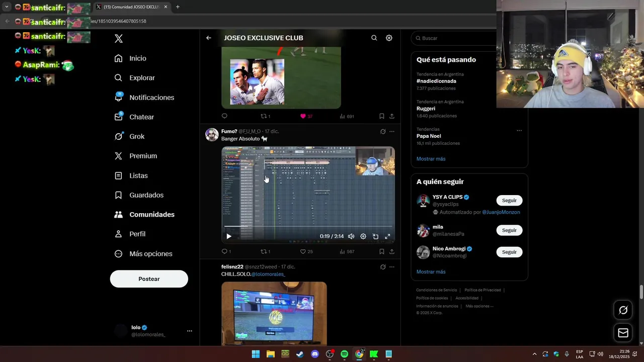Repost the football image post
This screenshot has height=362, width=644.
tap(263, 116)
